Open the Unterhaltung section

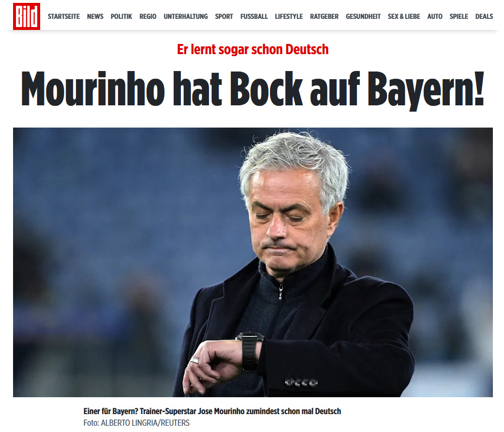[x=186, y=16]
